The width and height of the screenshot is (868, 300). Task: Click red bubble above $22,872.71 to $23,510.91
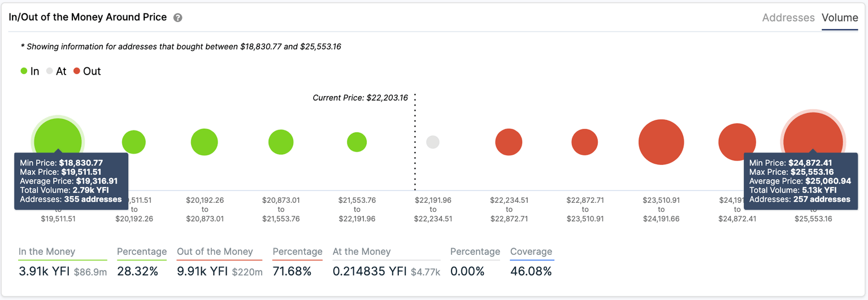[585, 142]
